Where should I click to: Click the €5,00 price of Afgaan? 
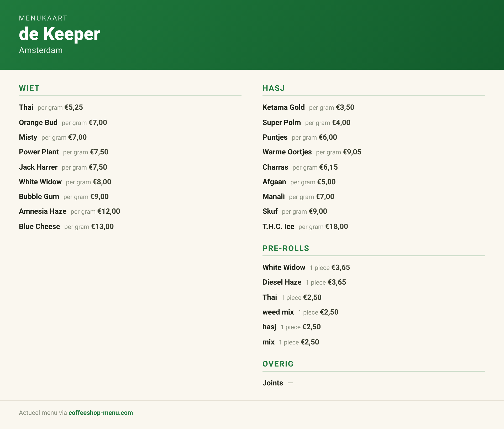(x=326, y=182)
